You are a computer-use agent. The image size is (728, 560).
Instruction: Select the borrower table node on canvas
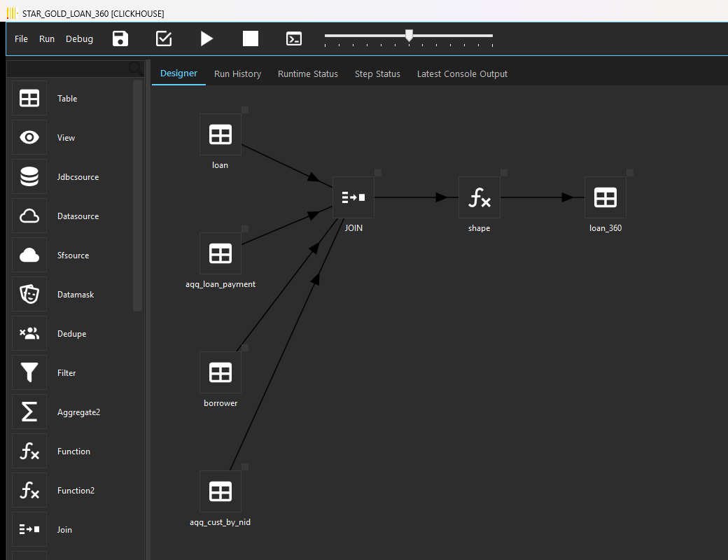tap(220, 372)
